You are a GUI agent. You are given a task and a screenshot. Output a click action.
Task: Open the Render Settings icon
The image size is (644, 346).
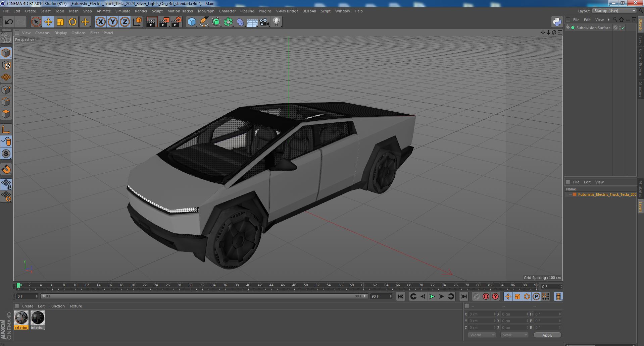(176, 22)
